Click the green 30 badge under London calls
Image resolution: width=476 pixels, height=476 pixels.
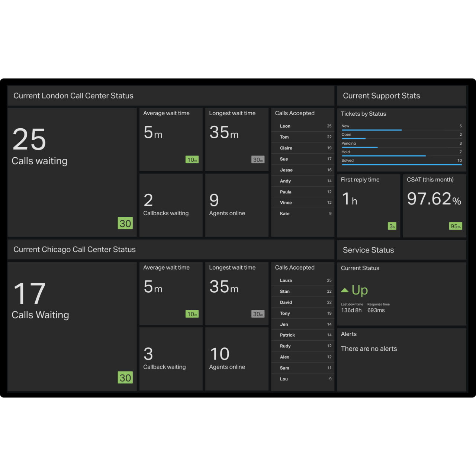[x=125, y=223]
